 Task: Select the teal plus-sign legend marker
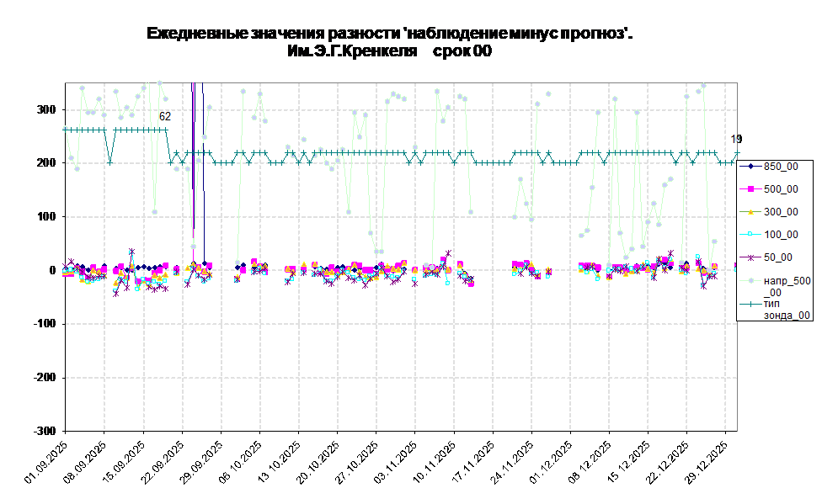pyautogui.click(x=750, y=303)
